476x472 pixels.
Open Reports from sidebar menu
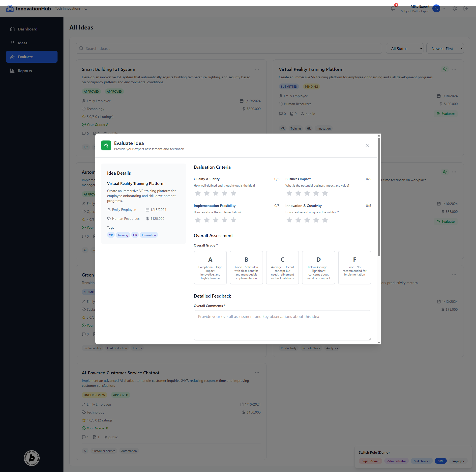pos(25,71)
